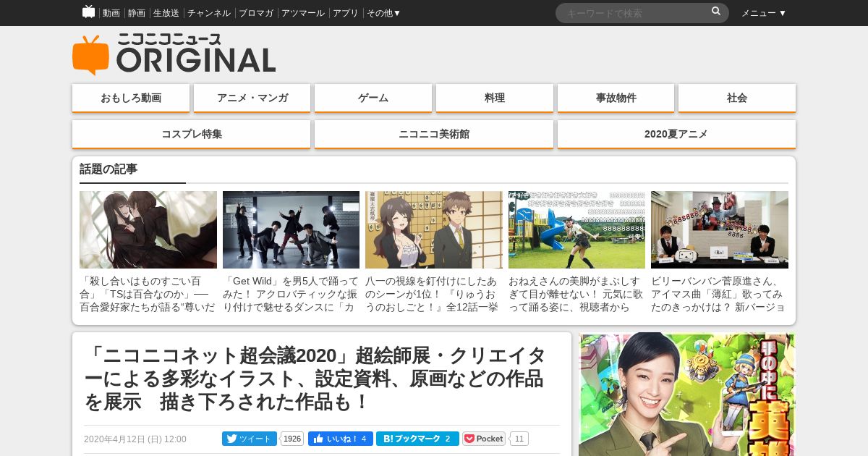Open the Get Wild dance article thumbnail
Screen dimensions: 868x456
tap(291, 229)
